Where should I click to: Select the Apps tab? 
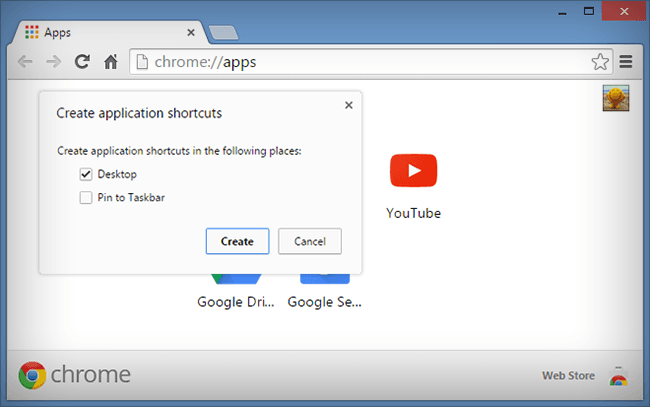pos(110,32)
